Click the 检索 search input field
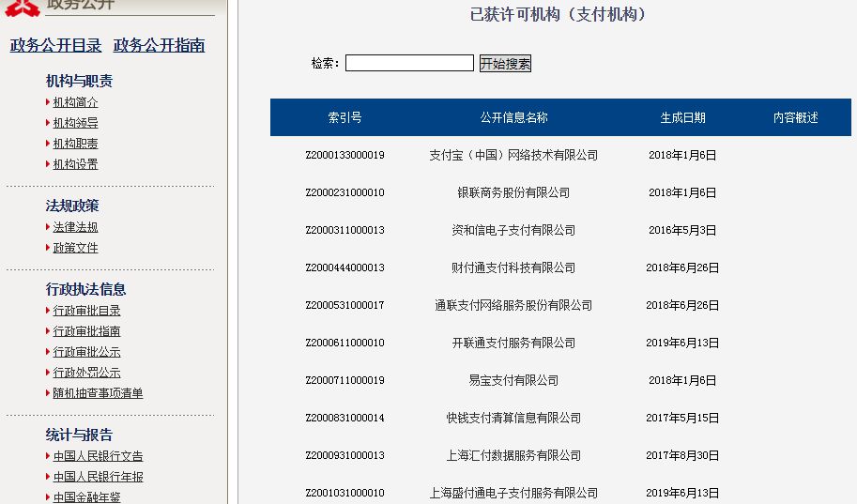The height and width of the screenshot is (504, 857). tap(409, 63)
